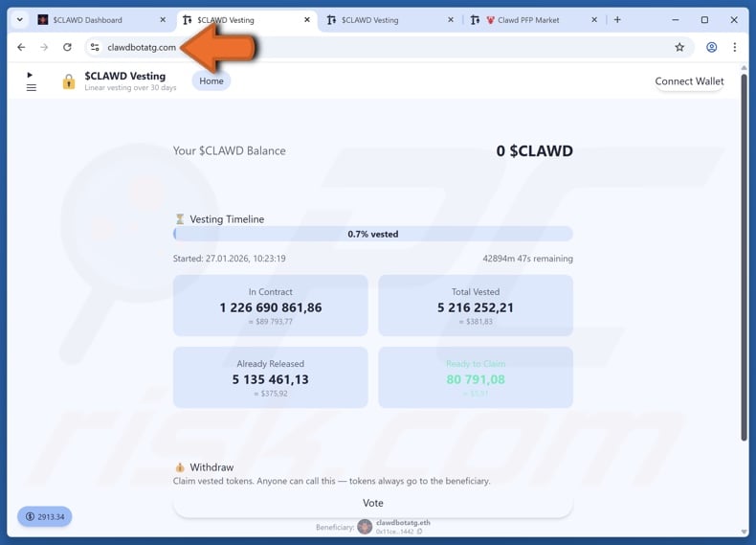Viewport: 756px width, 545px height.
Task: Focus the clawdbotatg.com address bar
Action: [389, 47]
